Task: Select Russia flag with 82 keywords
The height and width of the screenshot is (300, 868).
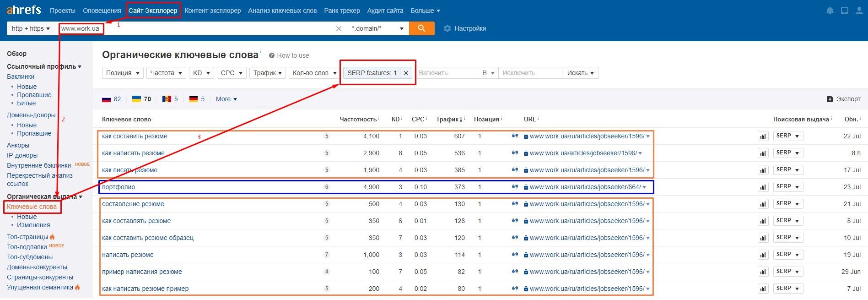Action: coord(111,99)
